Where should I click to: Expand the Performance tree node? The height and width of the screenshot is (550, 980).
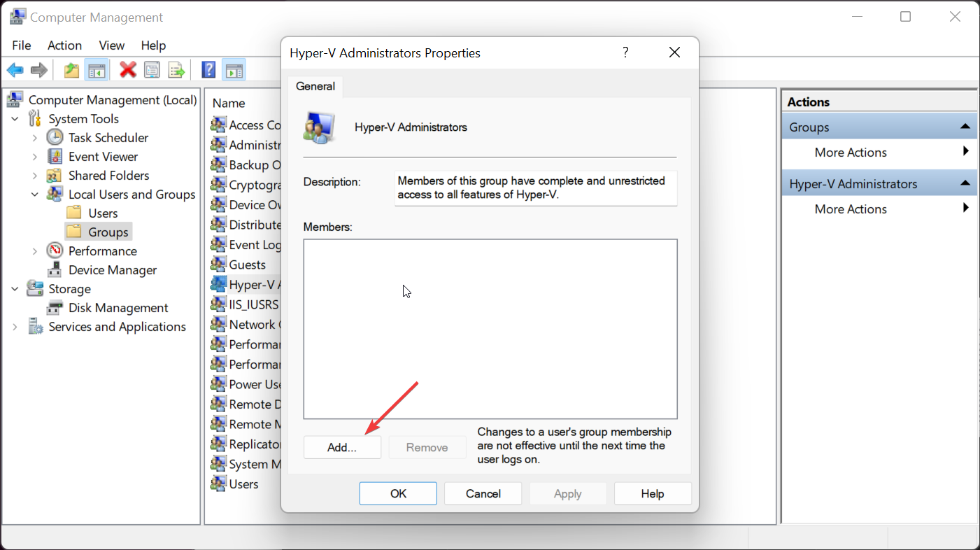[x=35, y=251]
